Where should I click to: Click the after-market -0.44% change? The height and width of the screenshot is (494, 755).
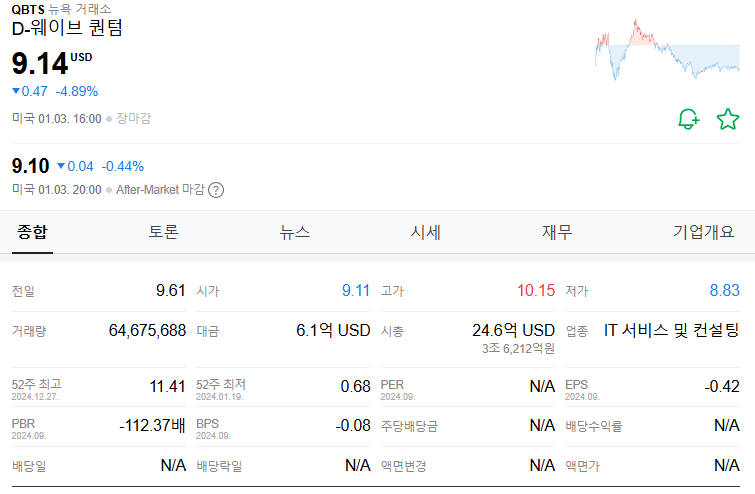pos(123,167)
